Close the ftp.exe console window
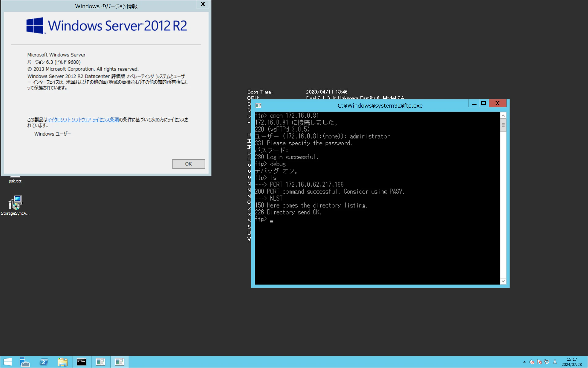588x368 pixels. coord(497,103)
